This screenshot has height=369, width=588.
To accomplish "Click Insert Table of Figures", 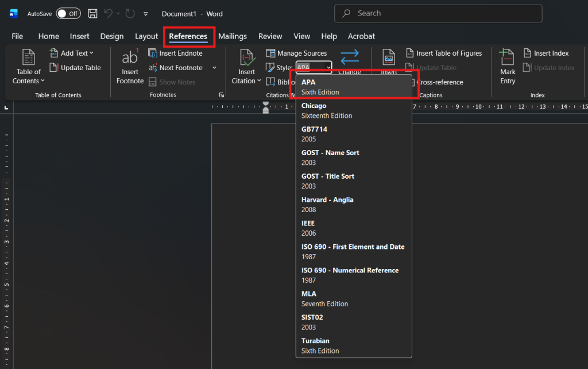I will pyautogui.click(x=444, y=53).
